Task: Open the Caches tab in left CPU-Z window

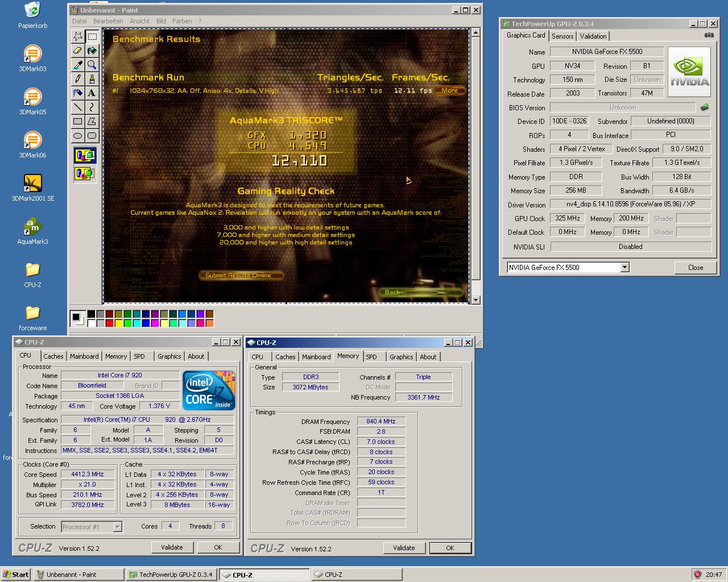Action: pos(53,356)
